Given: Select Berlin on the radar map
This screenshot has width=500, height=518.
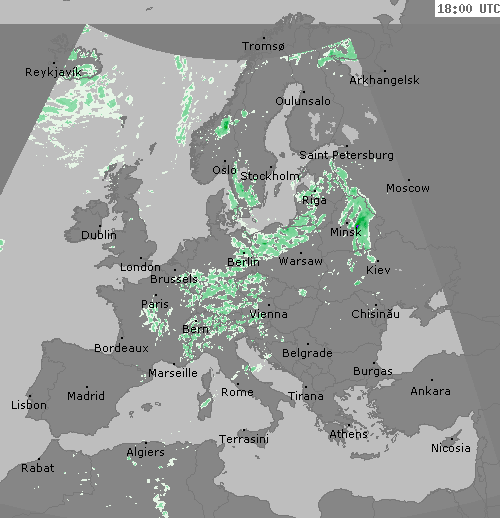Looking at the screenshot, I should pos(243,262).
